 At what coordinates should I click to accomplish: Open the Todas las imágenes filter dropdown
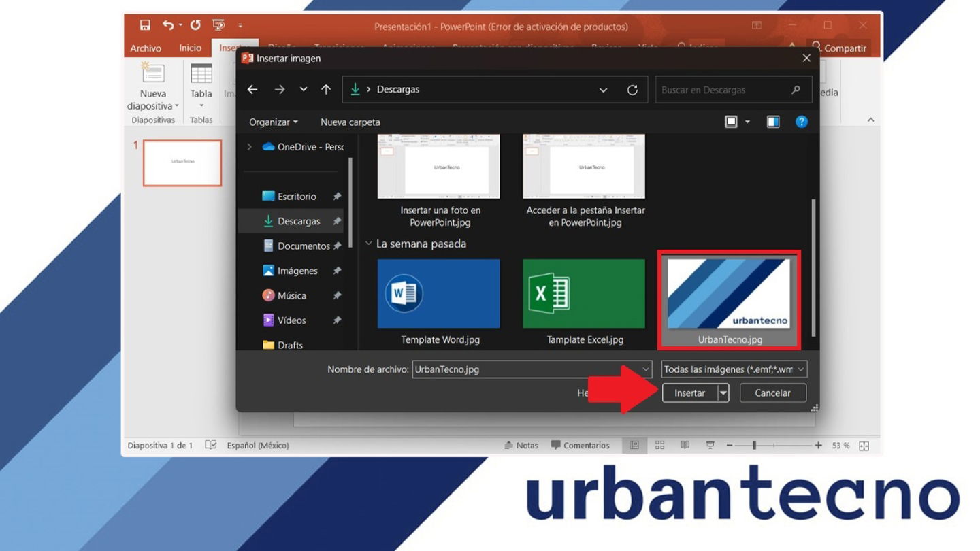(734, 369)
